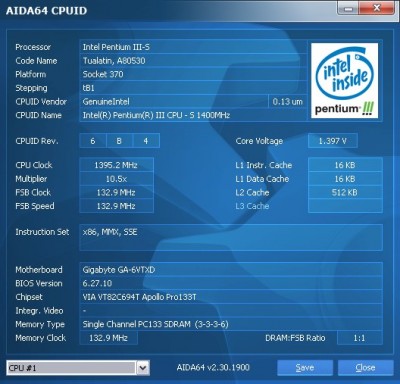Screen dimensions: 400x384
Task: Click the core voltage '1.397 V'
Action: tap(333, 141)
